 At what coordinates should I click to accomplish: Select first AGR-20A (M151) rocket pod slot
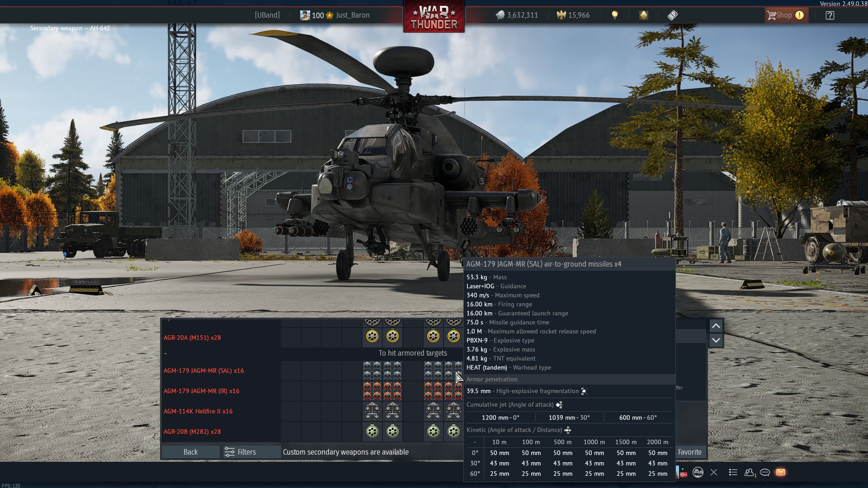point(372,336)
